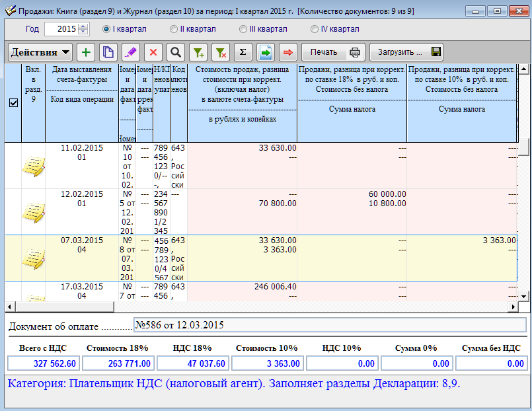532x411 pixels.
Task: Click the Документ об оплате field
Action: (x=330, y=325)
